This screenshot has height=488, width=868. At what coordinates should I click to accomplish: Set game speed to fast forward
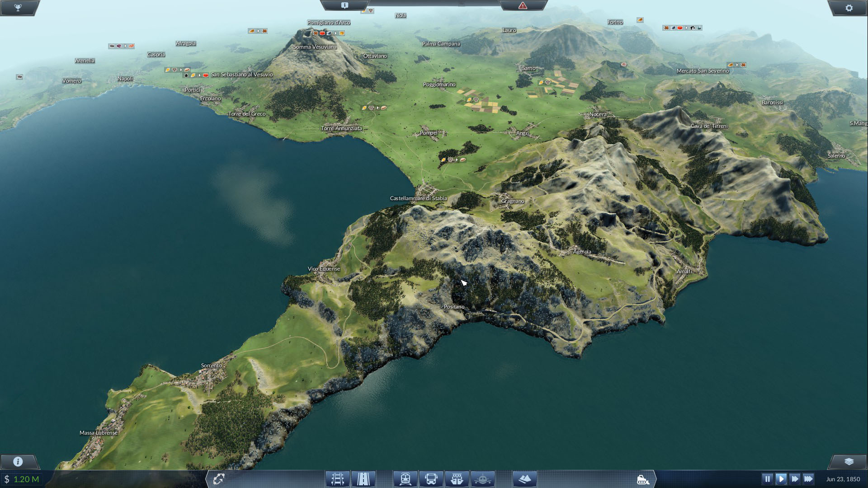point(795,479)
